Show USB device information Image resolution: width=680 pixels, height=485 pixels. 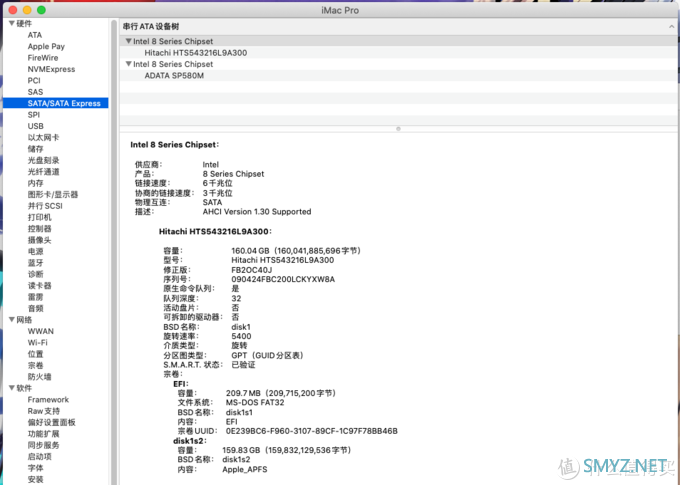click(36, 126)
